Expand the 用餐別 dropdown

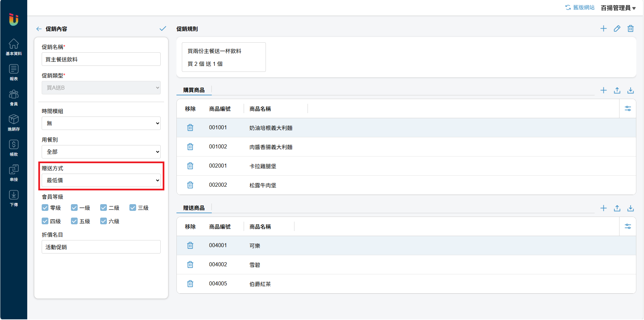(x=101, y=152)
